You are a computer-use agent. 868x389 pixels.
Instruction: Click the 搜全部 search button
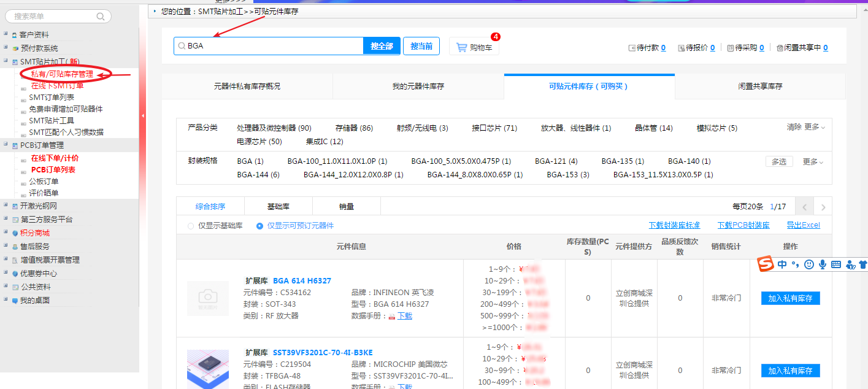(382, 46)
